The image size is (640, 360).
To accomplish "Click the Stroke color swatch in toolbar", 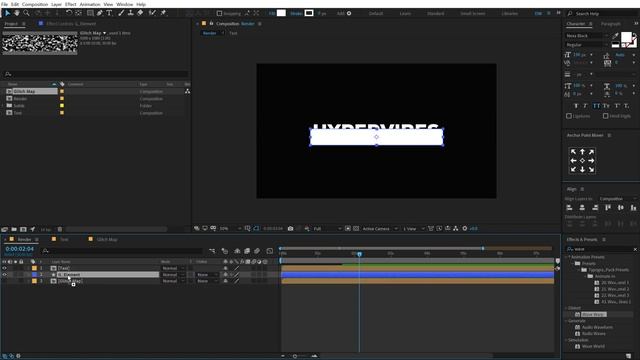I will [309, 13].
